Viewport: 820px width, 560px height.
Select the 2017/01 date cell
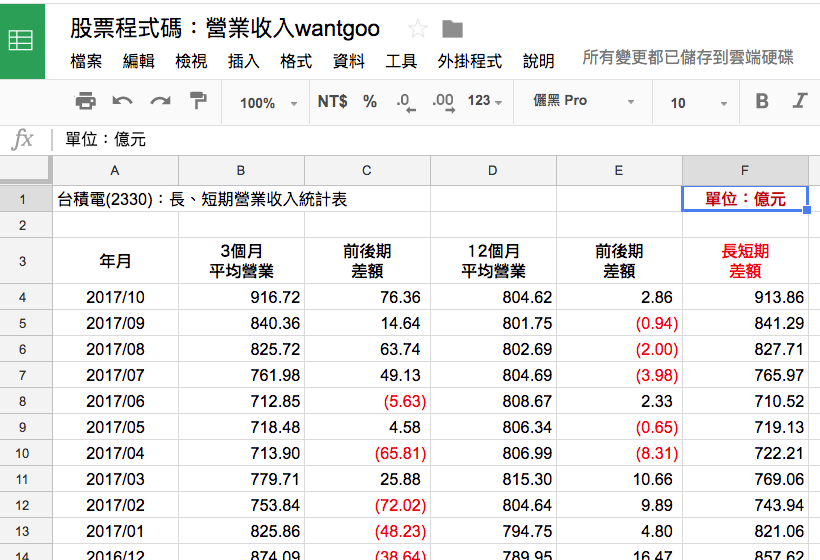tap(115, 531)
